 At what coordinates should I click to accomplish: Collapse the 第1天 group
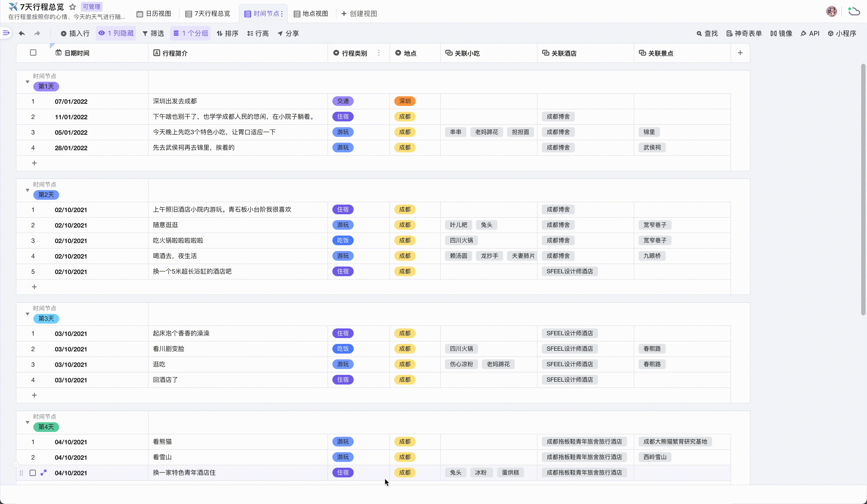(28, 82)
